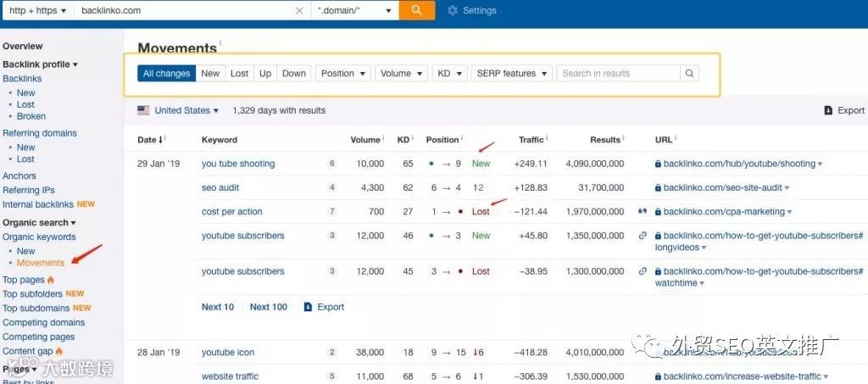Open Referring IPs in the sidebar
Screen dimensions: 868x384
pos(28,190)
